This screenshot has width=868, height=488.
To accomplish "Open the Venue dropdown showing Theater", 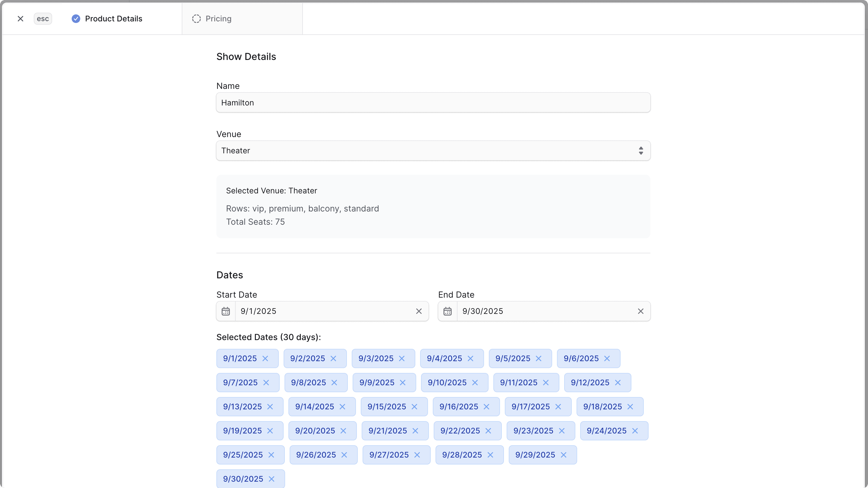I will 433,151.
